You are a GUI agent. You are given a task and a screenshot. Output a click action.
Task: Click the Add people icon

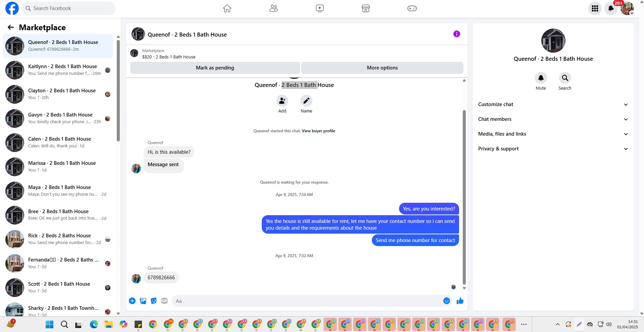282,101
